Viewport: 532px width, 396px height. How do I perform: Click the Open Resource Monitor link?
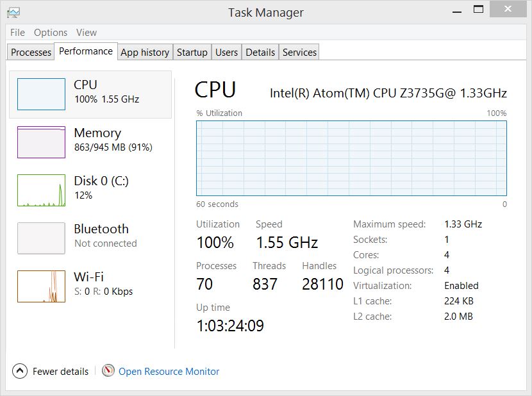click(x=169, y=372)
